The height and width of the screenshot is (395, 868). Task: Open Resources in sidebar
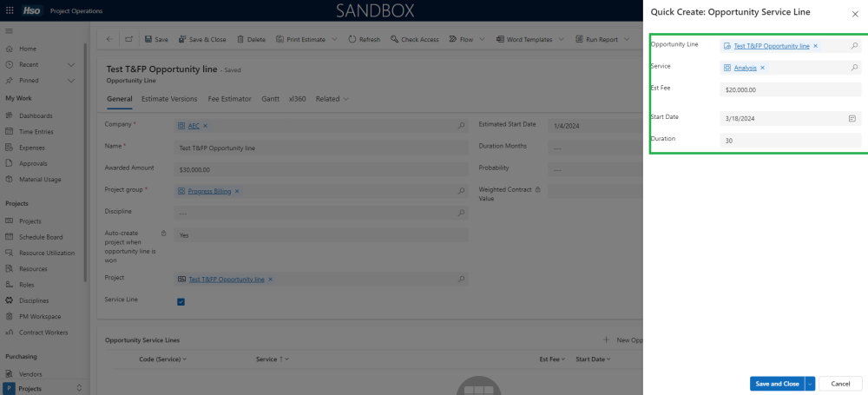[33, 269]
